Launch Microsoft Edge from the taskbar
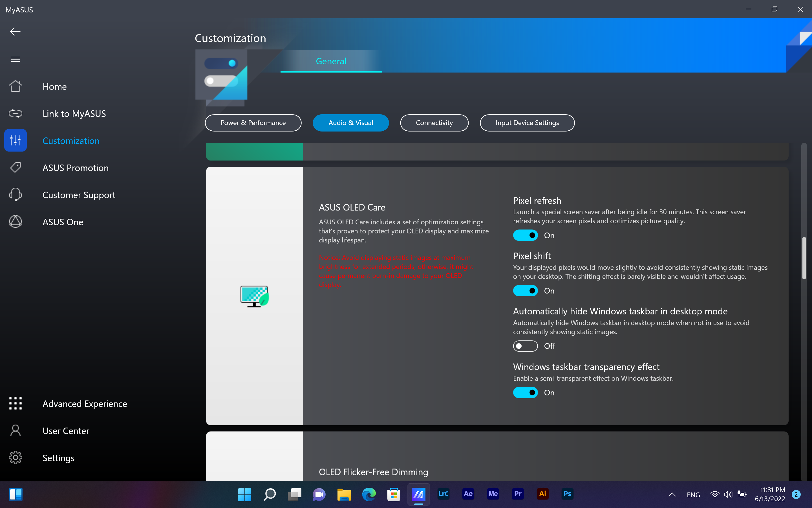Image resolution: width=812 pixels, height=508 pixels. 369,494
